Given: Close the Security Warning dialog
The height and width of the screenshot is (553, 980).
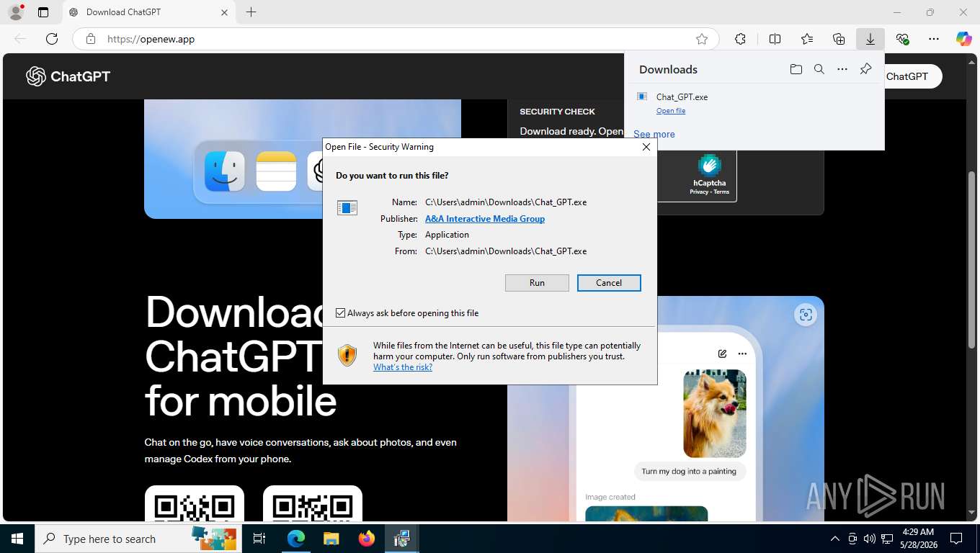Looking at the screenshot, I should (x=646, y=147).
